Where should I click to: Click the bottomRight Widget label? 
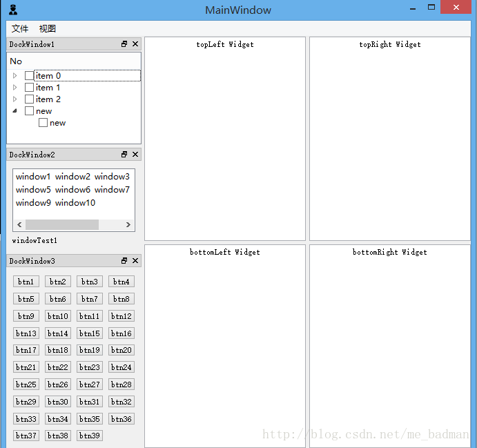(390, 252)
